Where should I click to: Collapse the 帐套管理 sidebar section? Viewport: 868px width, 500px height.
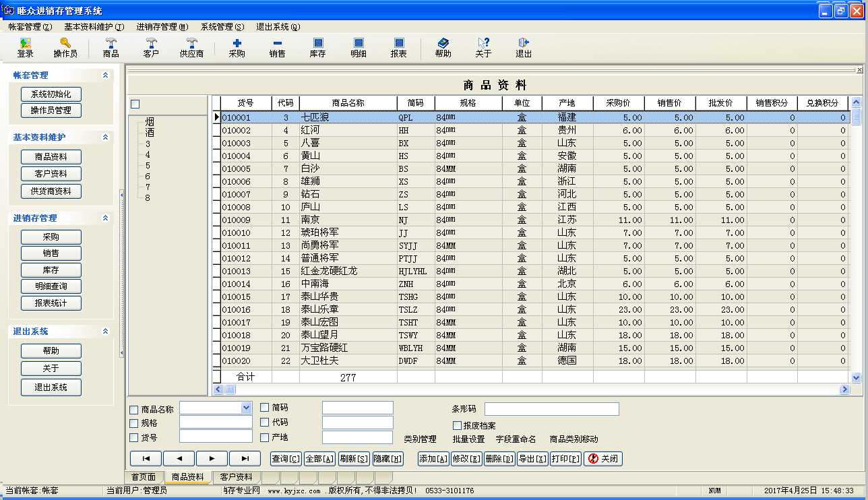[x=105, y=75]
